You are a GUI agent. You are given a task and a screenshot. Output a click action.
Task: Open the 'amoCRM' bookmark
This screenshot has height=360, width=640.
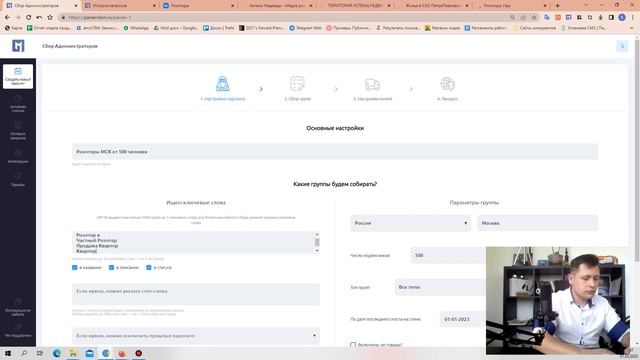[x=97, y=28]
